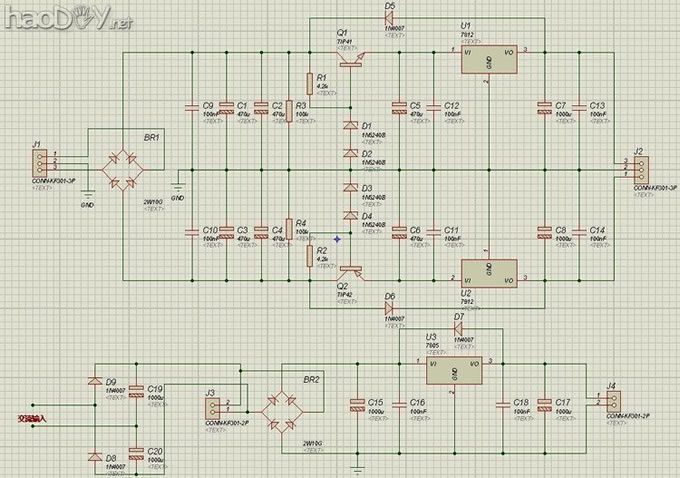
Task: Click the D1 zener diode symbol
Action: click(x=350, y=127)
